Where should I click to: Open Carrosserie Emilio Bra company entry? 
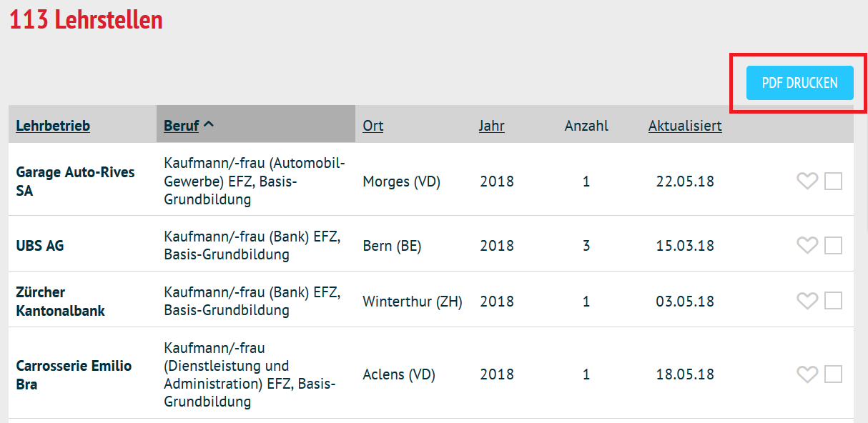click(x=74, y=374)
